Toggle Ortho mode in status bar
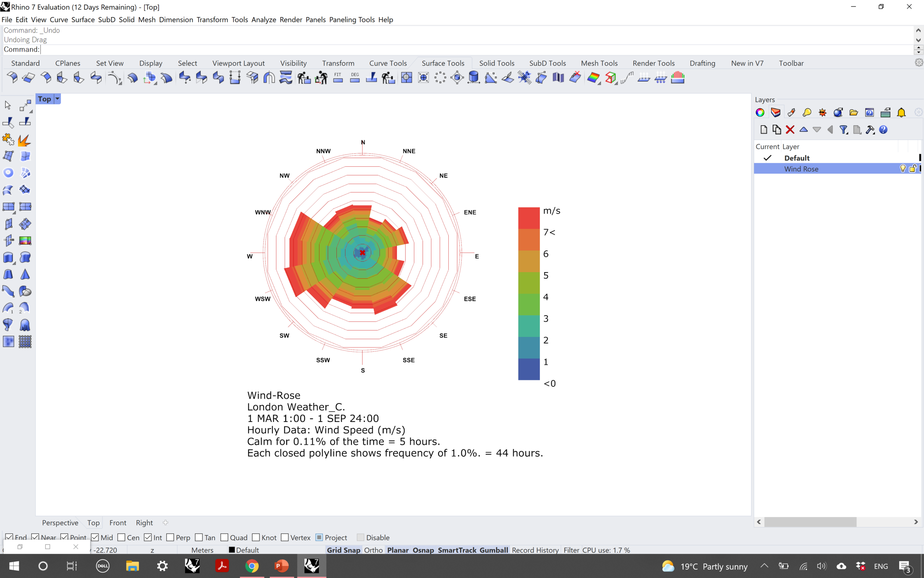 373,550
